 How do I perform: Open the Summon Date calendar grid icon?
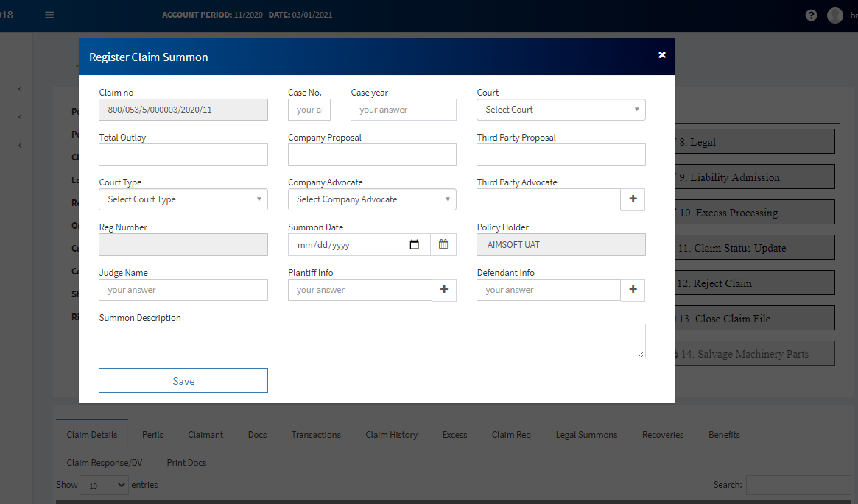(x=443, y=244)
